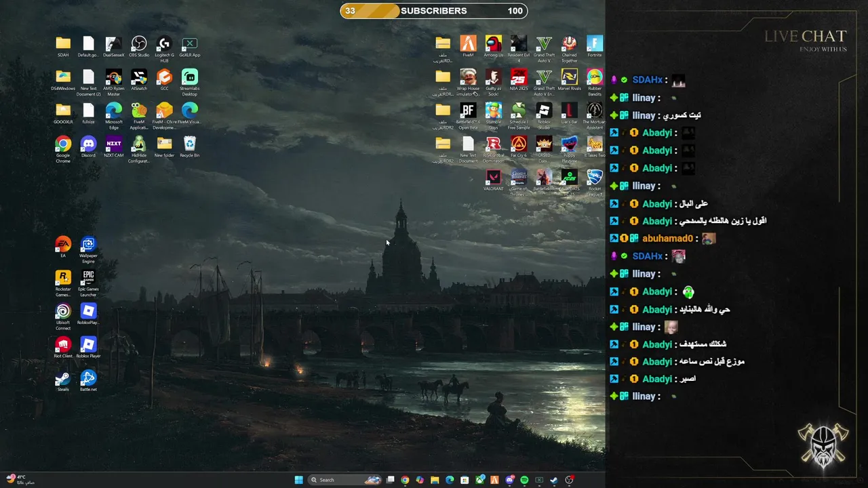
Task: Click the first SDAHx name in chat
Action: (x=647, y=80)
